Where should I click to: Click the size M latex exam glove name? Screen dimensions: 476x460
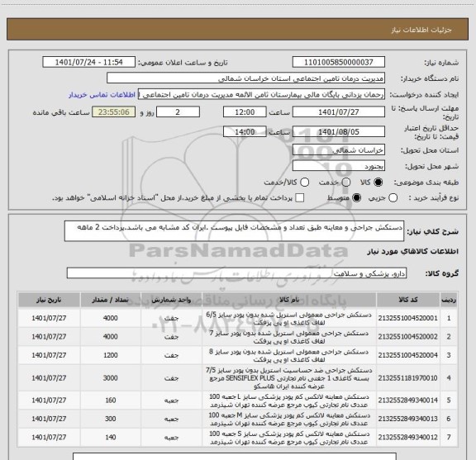point(289,419)
